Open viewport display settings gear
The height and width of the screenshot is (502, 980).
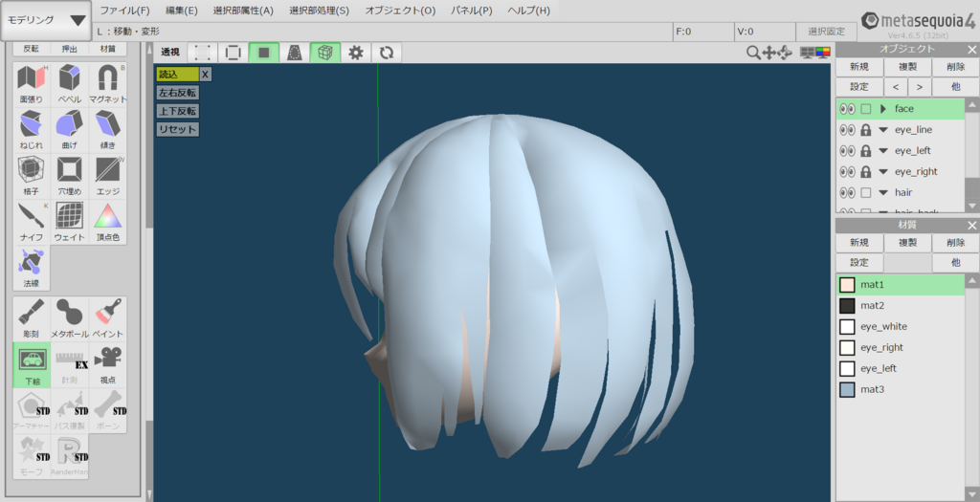point(356,53)
